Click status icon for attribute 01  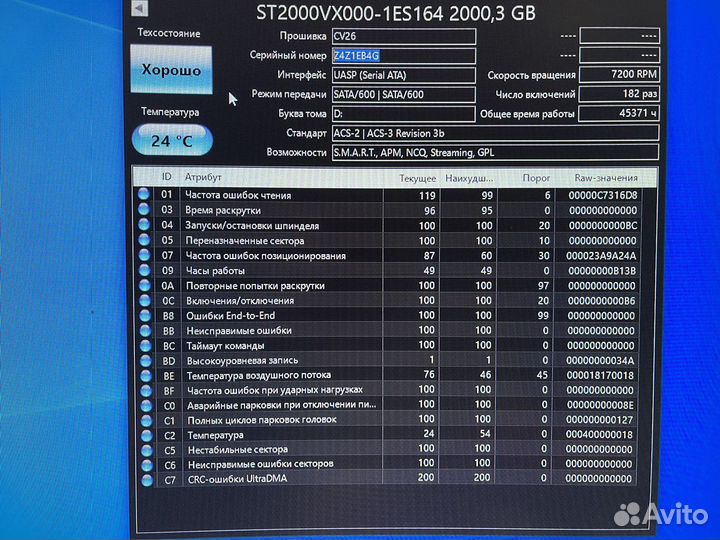(144, 194)
